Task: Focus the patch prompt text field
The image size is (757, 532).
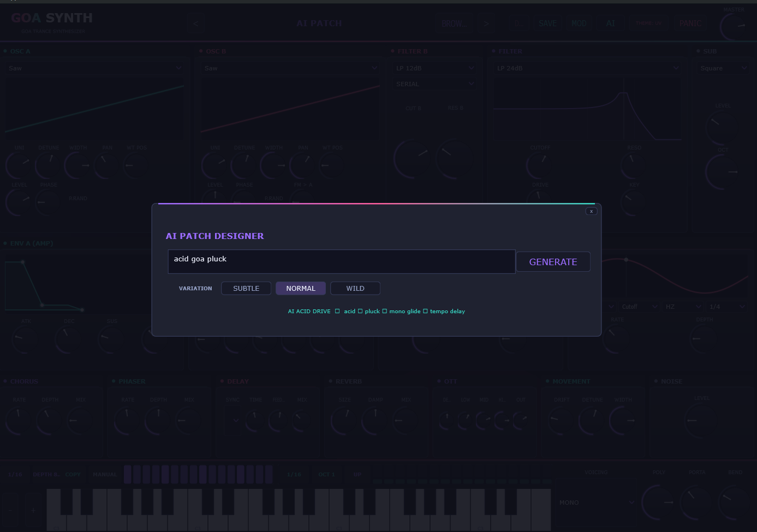Action: click(342, 261)
